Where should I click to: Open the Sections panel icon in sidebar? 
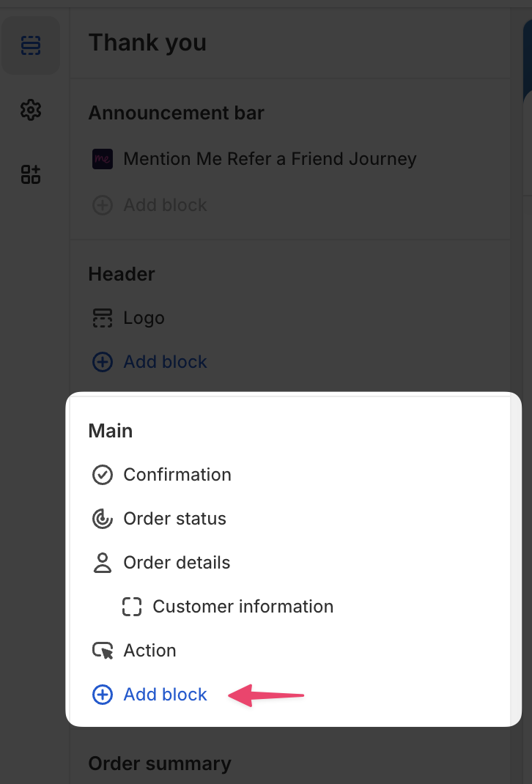(30, 46)
